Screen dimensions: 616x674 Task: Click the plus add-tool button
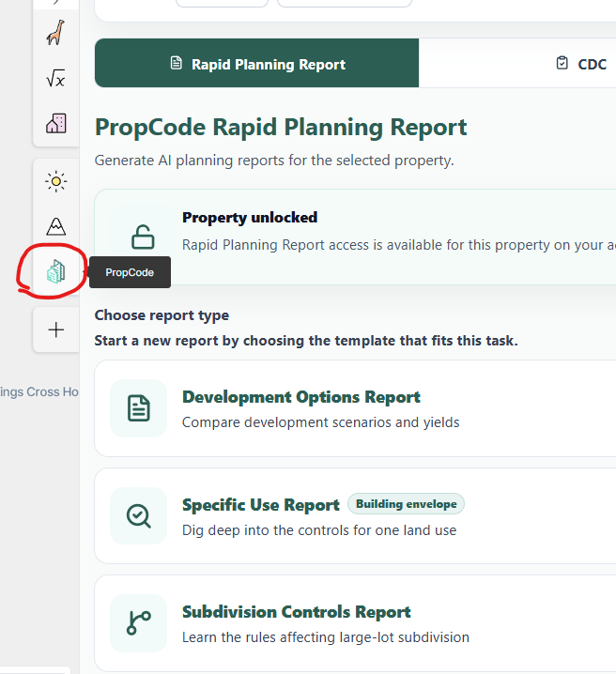pos(56,329)
